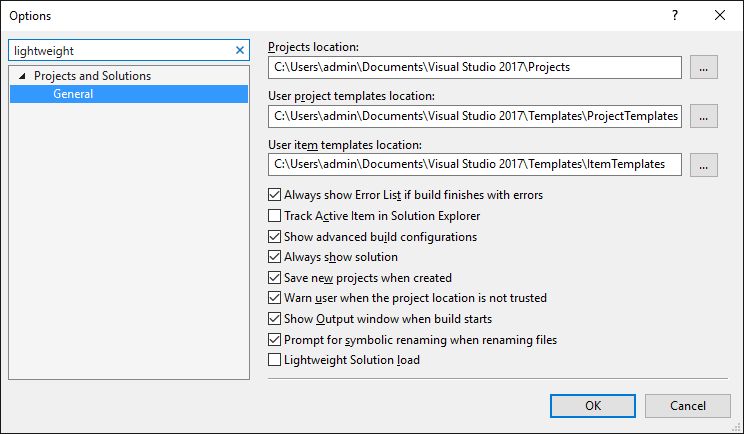Browse for Projects location folder
Screen dimensions: 744x434
704,67
